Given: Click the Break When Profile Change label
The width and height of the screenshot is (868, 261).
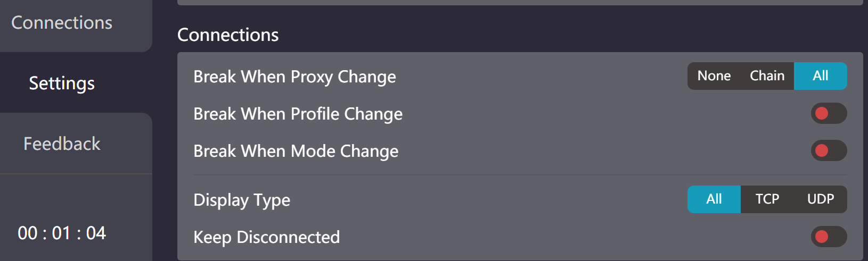Looking at the screenshot, I should 298,114.
